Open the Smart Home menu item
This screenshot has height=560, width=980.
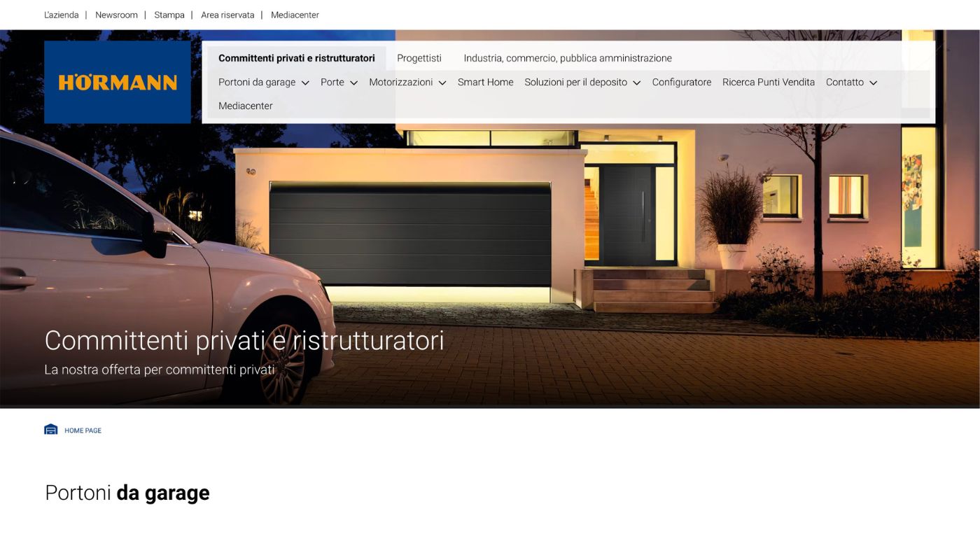pos(485,82)
